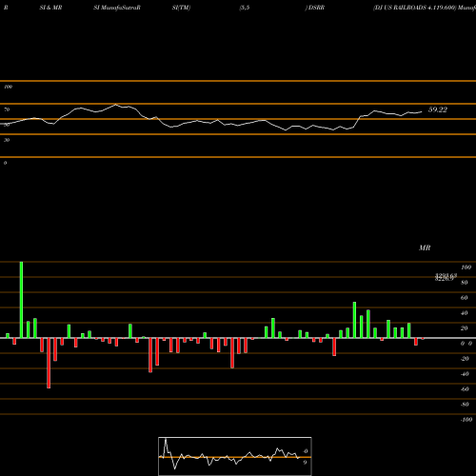The image size is (476, 476).
Task: Click the MR axis label 20
Action: (x=464, y=328)
